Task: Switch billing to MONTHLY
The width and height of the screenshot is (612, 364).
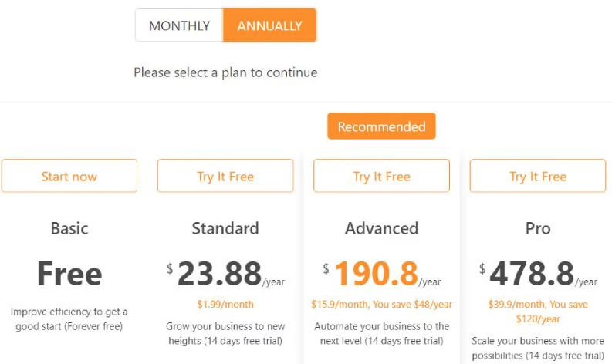Action: 179,25
